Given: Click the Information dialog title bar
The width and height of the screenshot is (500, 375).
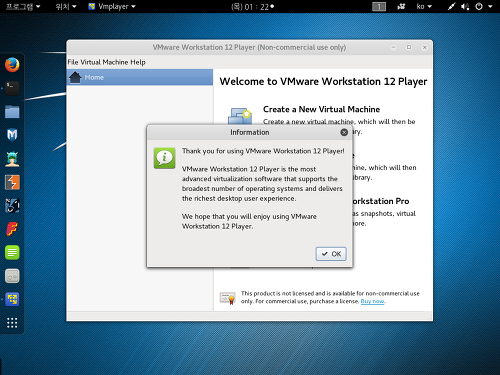Looking at the screenshot, I should pyautogui.click(x=249, y=132).
